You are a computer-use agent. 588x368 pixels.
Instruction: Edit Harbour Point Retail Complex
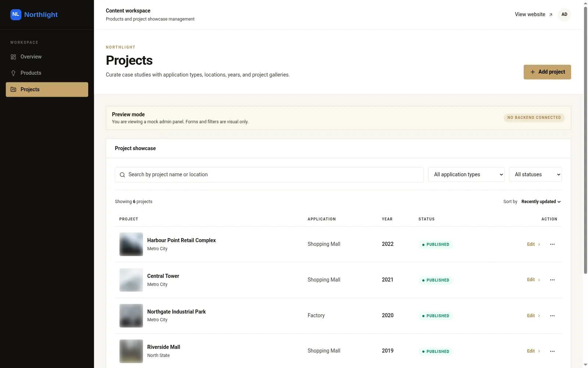tap(534, 244)
